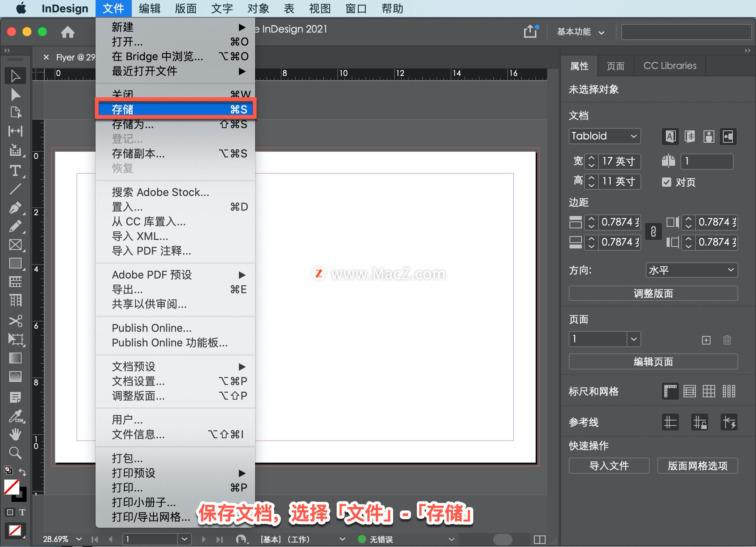Open the Tabloid page size dropdown
This screenshot has width=756, height=547.
point(604,136)
